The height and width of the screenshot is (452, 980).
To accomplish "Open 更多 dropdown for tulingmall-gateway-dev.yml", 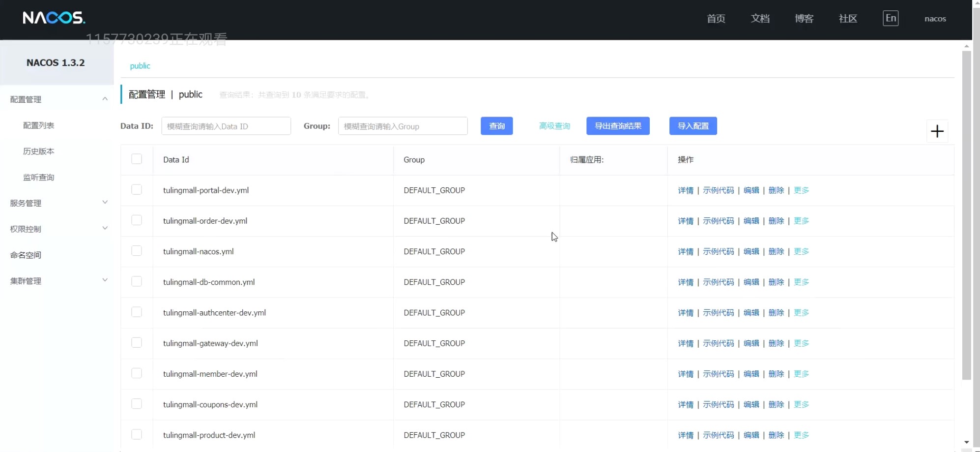I will pos(801,343).
